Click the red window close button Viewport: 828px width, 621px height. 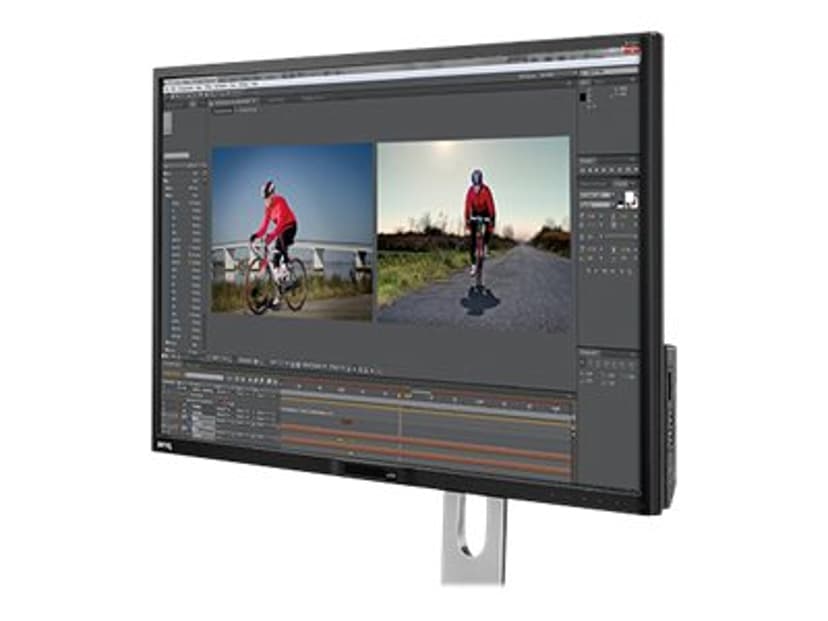point(631,50)
